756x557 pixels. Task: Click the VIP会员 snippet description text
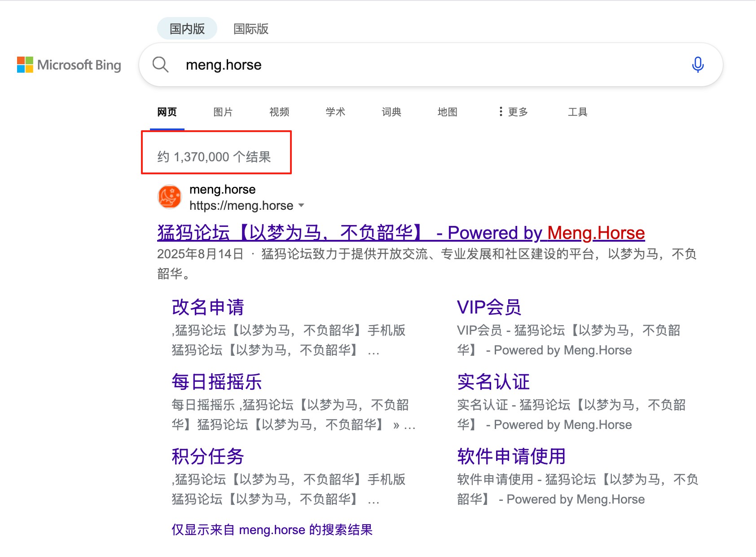(x=569, y=340)
